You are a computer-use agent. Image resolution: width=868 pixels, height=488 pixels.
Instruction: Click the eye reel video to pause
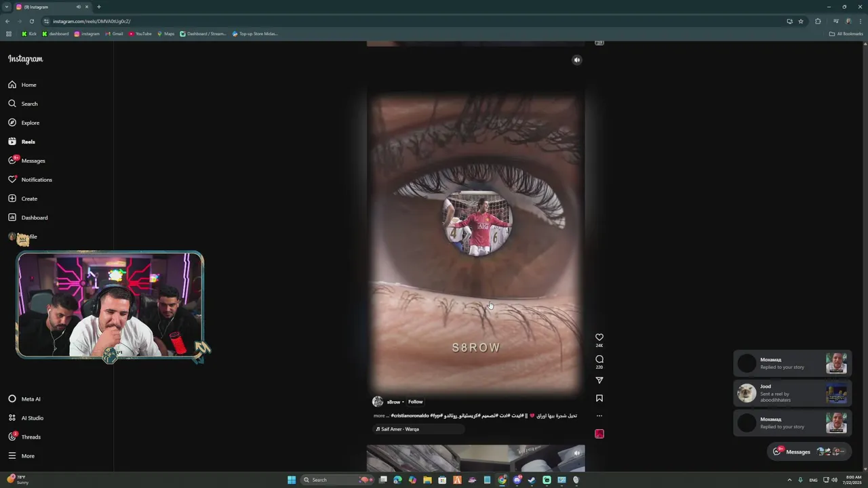pyautogui.click(x=476, y=243)
